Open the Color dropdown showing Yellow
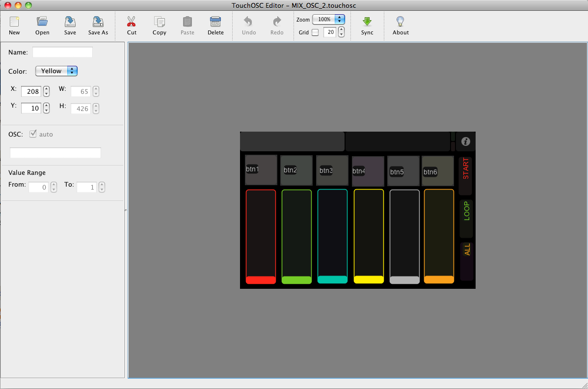Viewport: 588px width, 389px height. coord(56,71)
